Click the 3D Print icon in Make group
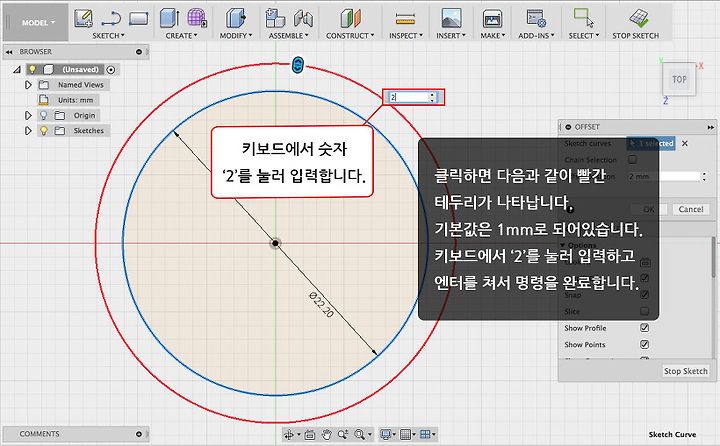This screenshot has width=720, height=446. [492, 19]
